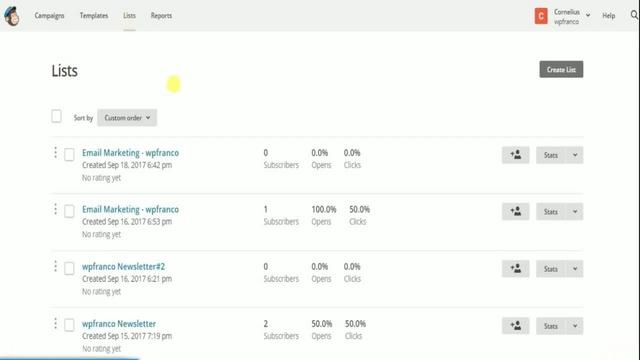Open Stats for list created Sep 18
This screenshot has width=640, height=360.
point(551,155)
